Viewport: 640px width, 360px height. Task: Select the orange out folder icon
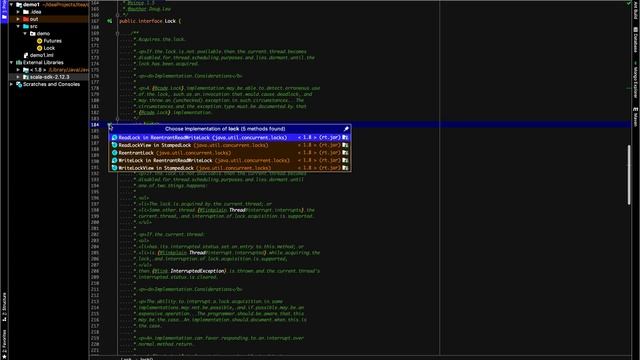[x=26, y=19]
